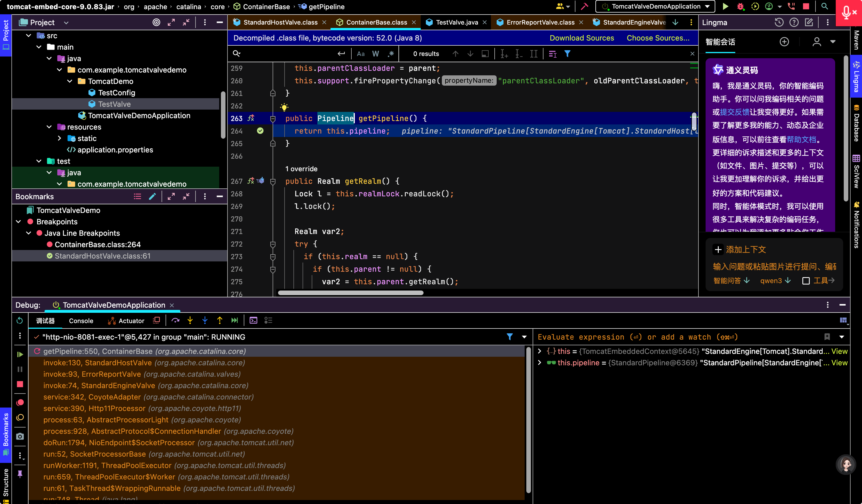Toggle ContainerBase.class:264 breakpoint
862x504 pixels.
point(50,245)
